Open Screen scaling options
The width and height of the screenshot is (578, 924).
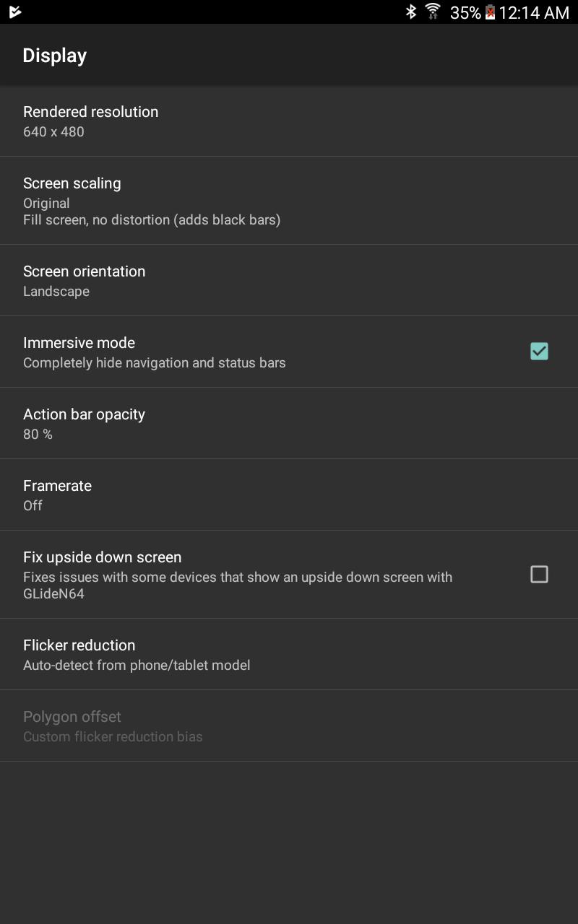(x=289, y=201)
